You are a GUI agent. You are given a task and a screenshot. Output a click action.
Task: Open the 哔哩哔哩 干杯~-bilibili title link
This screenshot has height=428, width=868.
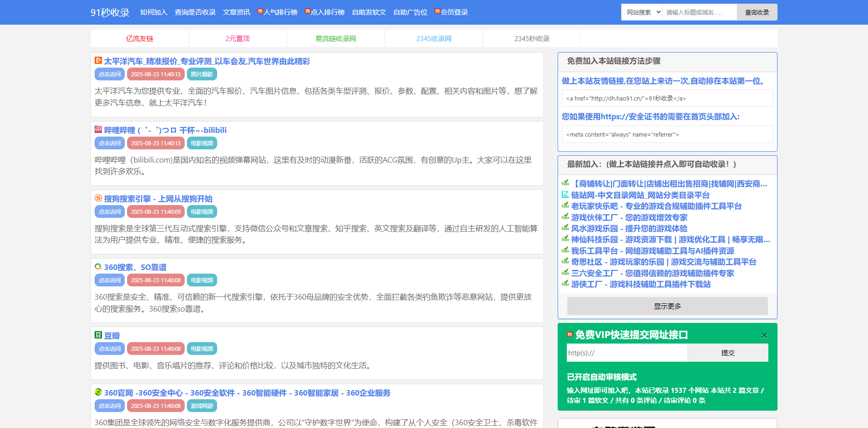pos(165,130)
